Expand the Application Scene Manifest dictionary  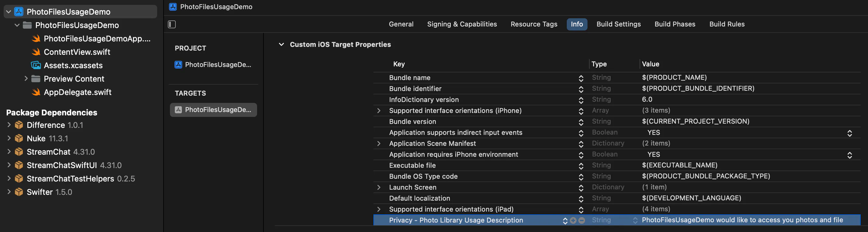coord(379,144)
